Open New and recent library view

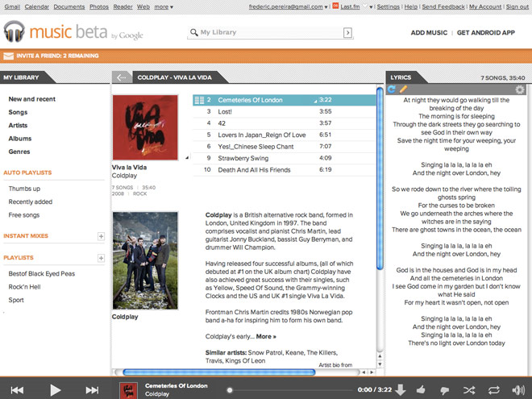click(x=32, y=99)
